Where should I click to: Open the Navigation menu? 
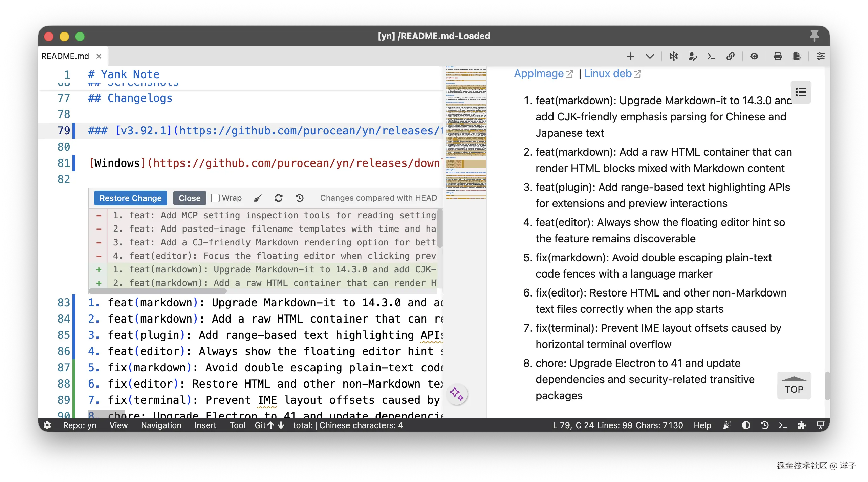pyautogui.click(x=161, y=425)
